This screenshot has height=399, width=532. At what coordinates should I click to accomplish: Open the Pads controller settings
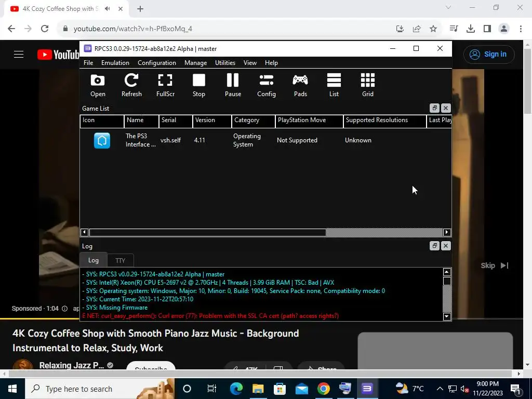300,86
